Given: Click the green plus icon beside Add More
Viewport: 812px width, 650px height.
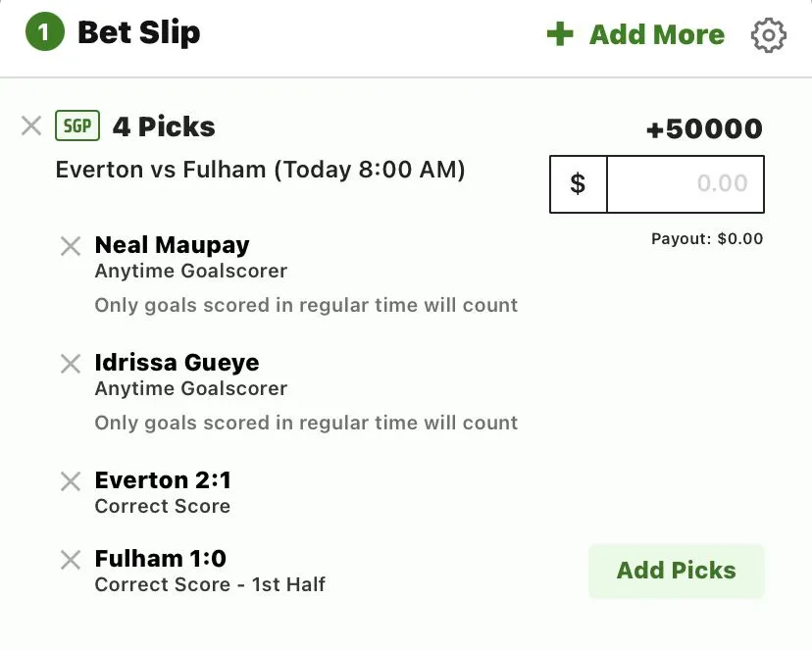Looking at the screenshot, I should [x=560, y=34].
